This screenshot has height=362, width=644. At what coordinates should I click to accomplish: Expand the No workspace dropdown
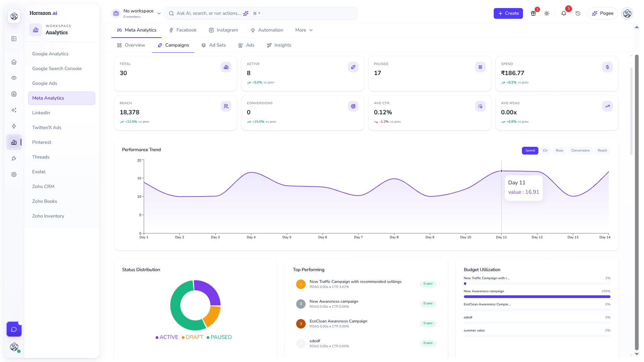tap(137, 13)
